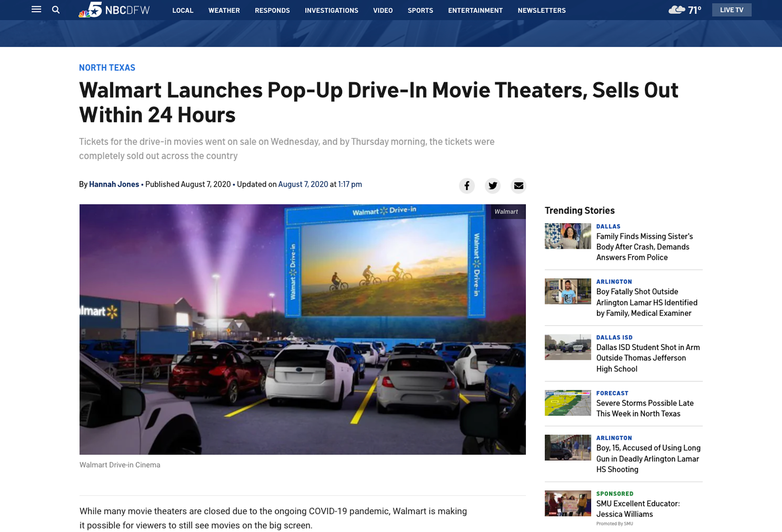The height and width of the screenshot is (532, 782).
Task: Open Missing Sister's Body story thumbnail
Action: click(x=568, y=236)
